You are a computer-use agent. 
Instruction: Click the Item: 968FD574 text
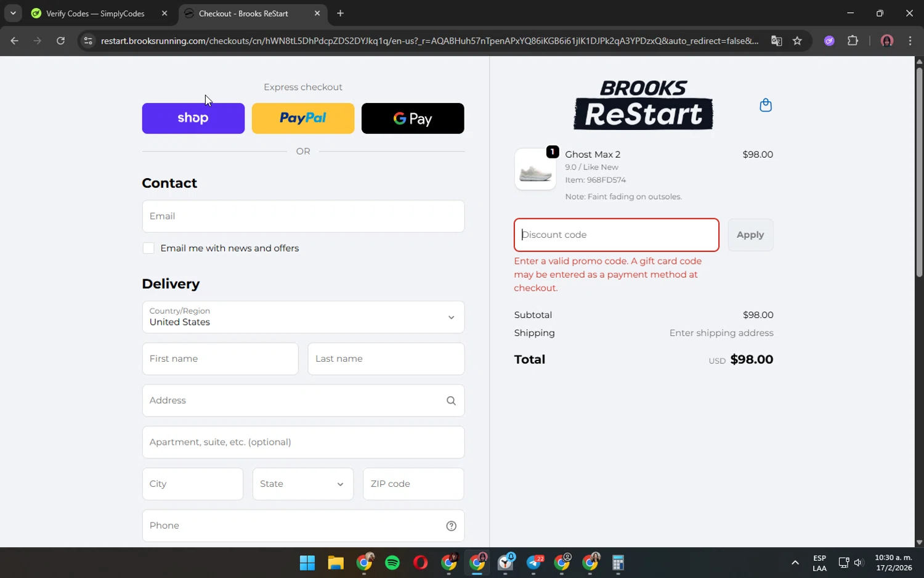[x=595, y=180]
